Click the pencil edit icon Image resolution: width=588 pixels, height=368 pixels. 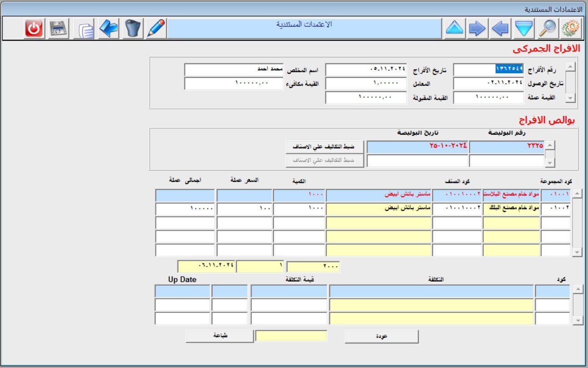coord(156,29)
